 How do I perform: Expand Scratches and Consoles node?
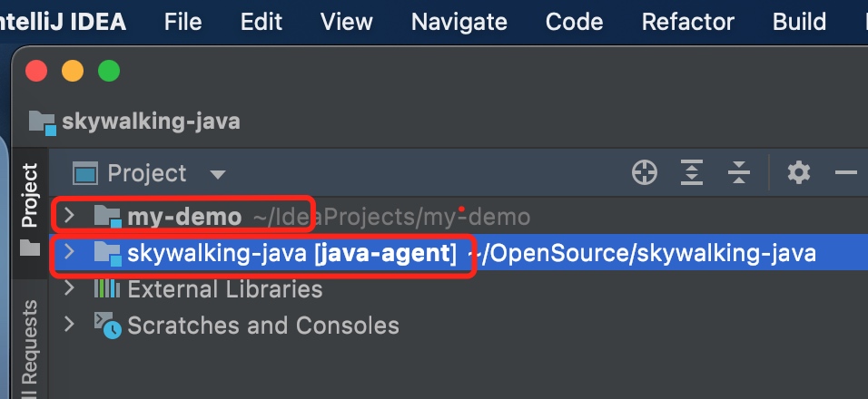[x=69, y=326]
